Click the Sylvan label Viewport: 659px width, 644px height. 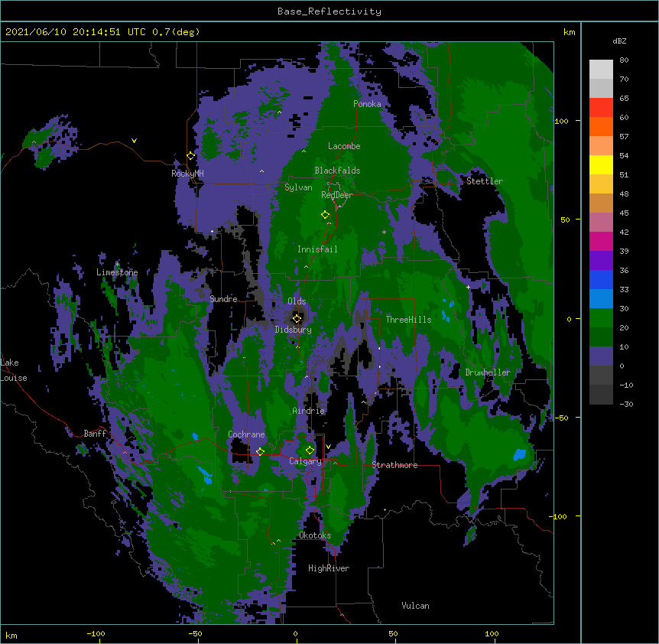point(298,187)
